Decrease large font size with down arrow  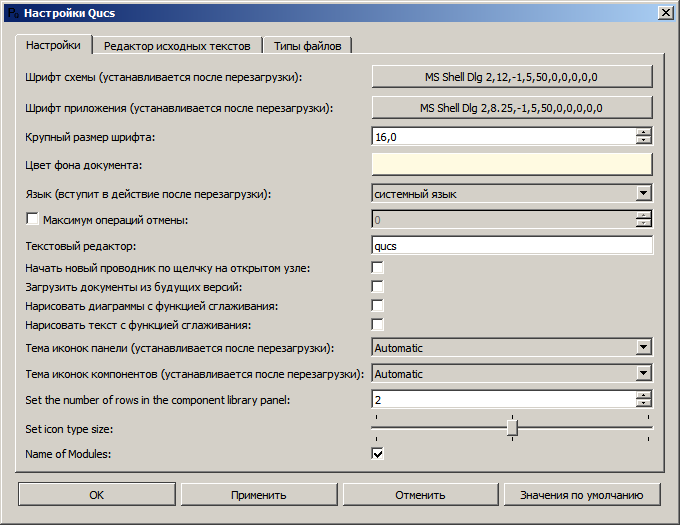643,140
